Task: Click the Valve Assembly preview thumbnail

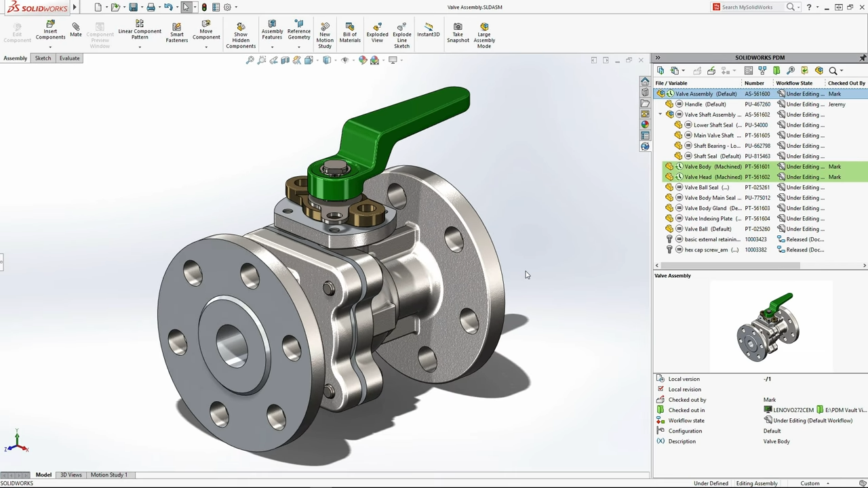Action: point(769,327)
